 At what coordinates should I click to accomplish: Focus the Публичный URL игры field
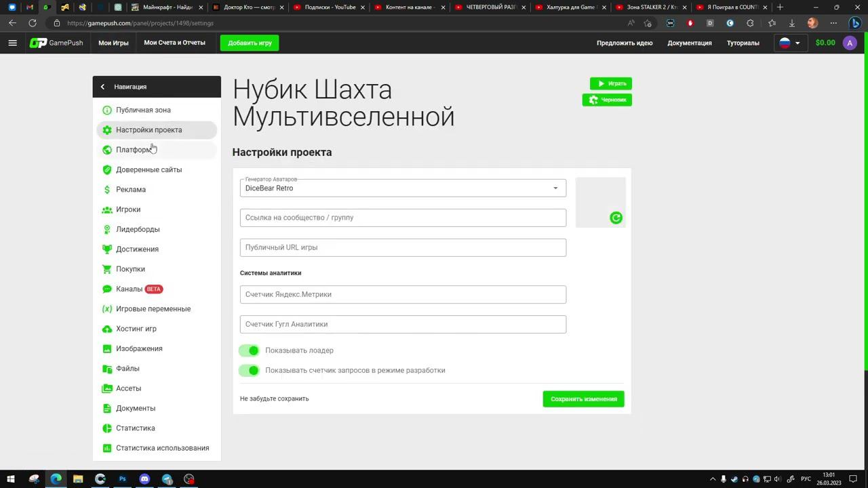403,247
